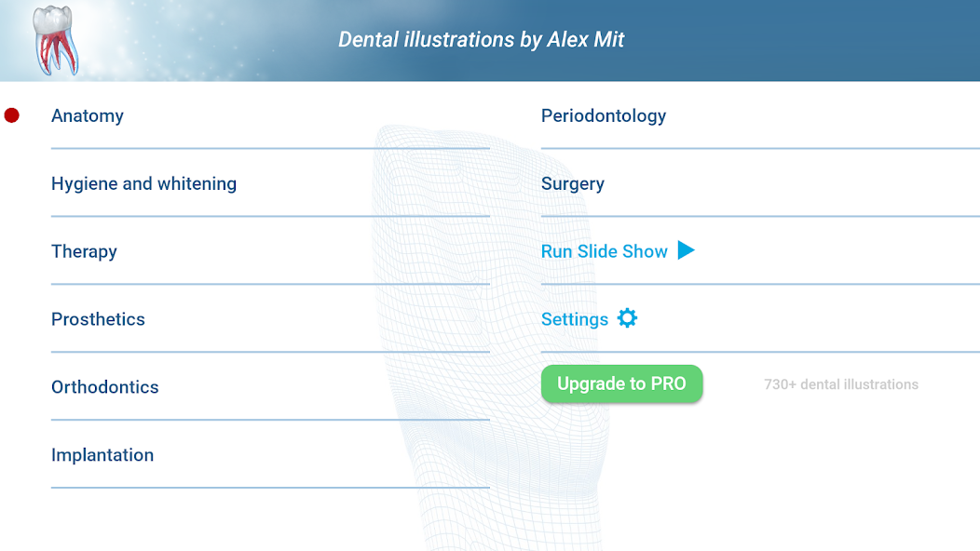Click the divider line beneath Surgery

[x=760, y=216]
